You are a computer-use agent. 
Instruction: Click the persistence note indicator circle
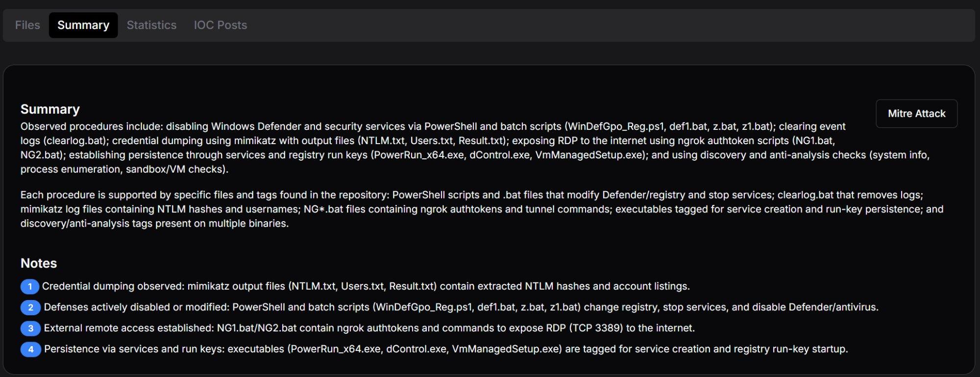30,350
